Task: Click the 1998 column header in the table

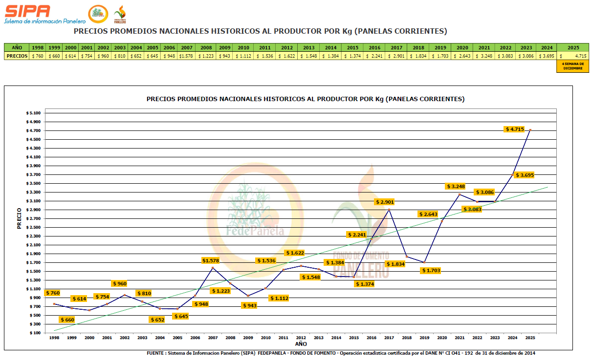Action: 38,48
